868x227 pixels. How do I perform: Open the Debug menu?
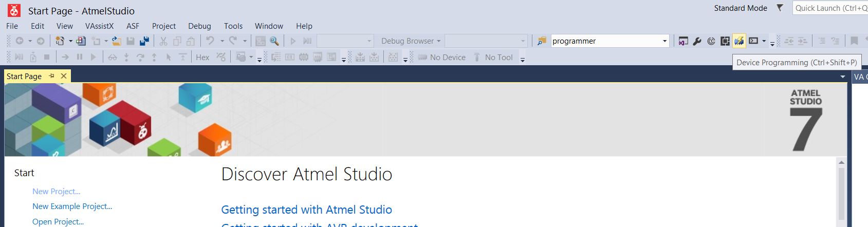(x=199, y=26)
